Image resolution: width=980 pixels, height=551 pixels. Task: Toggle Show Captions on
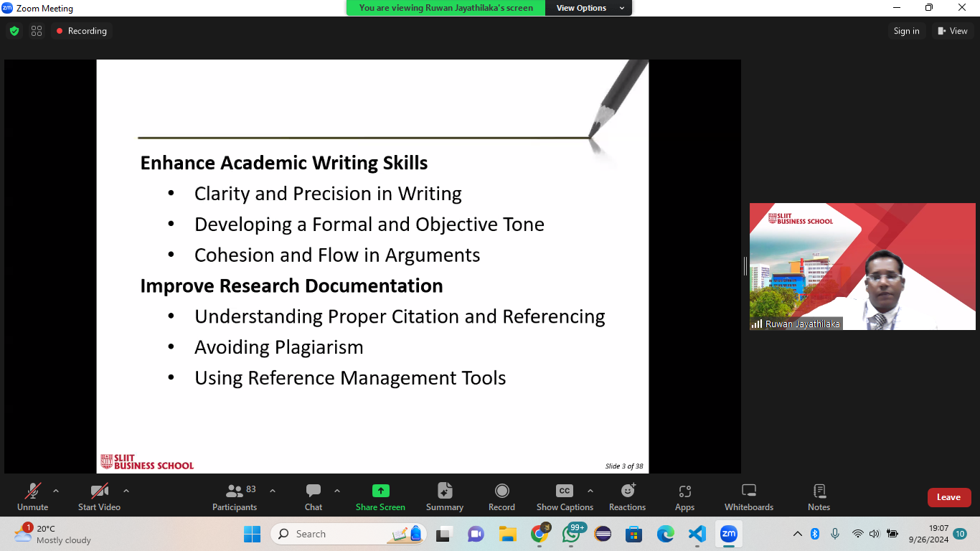click(565, 496)
